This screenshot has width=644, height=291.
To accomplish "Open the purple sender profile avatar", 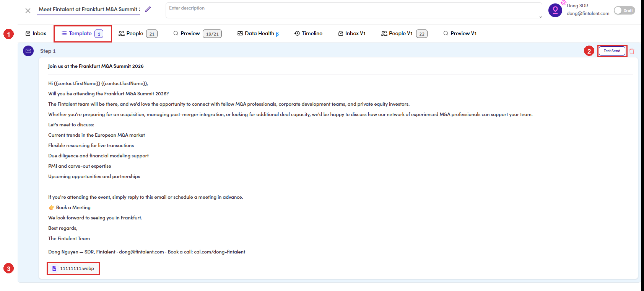I will [x=555, y=10].
